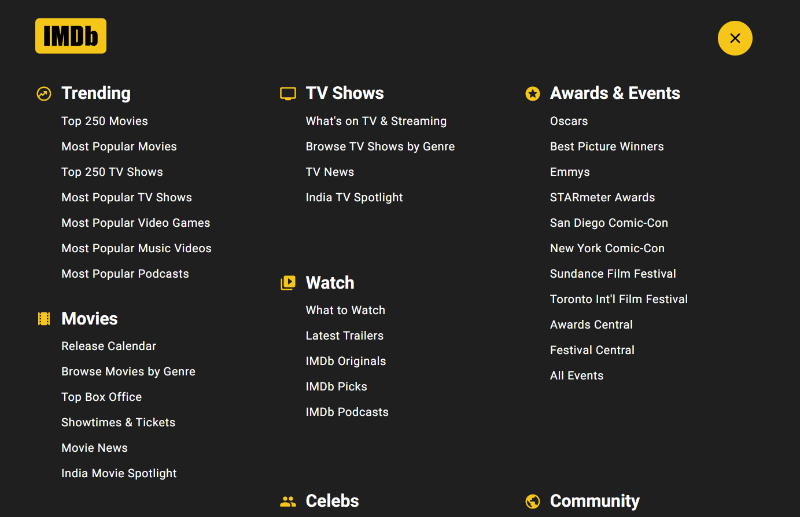The width and height of the screenshot is (800, 517).
Task: Go to Showtimes & Tickets
Action: pyautogui.click(x=118, y=423)
